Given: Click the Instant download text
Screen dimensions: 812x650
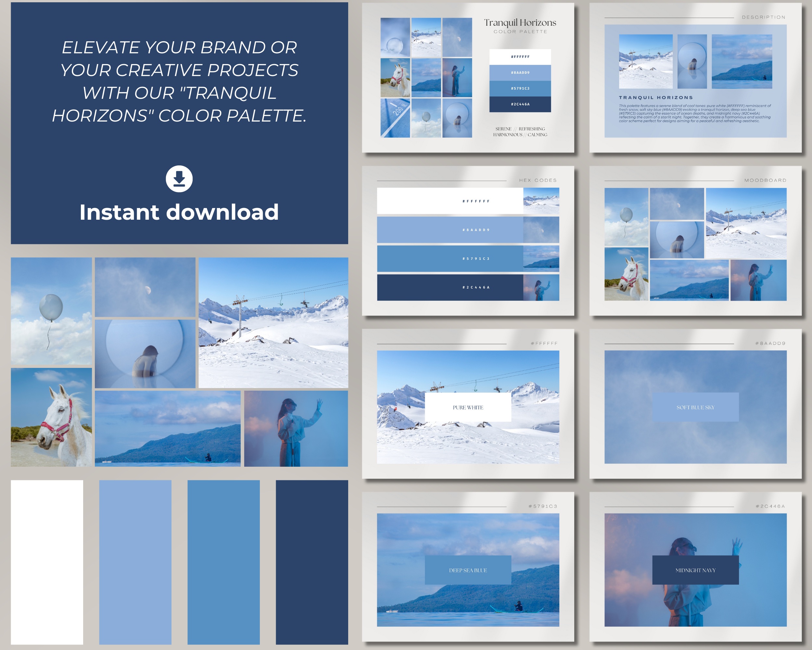Looking at the screenshot, I should (x=179, y=212).
